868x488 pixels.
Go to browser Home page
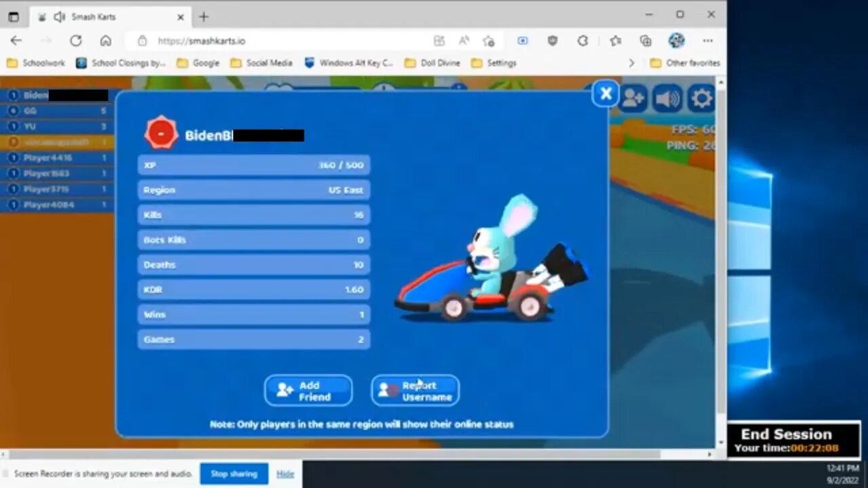tap(106, 41)
